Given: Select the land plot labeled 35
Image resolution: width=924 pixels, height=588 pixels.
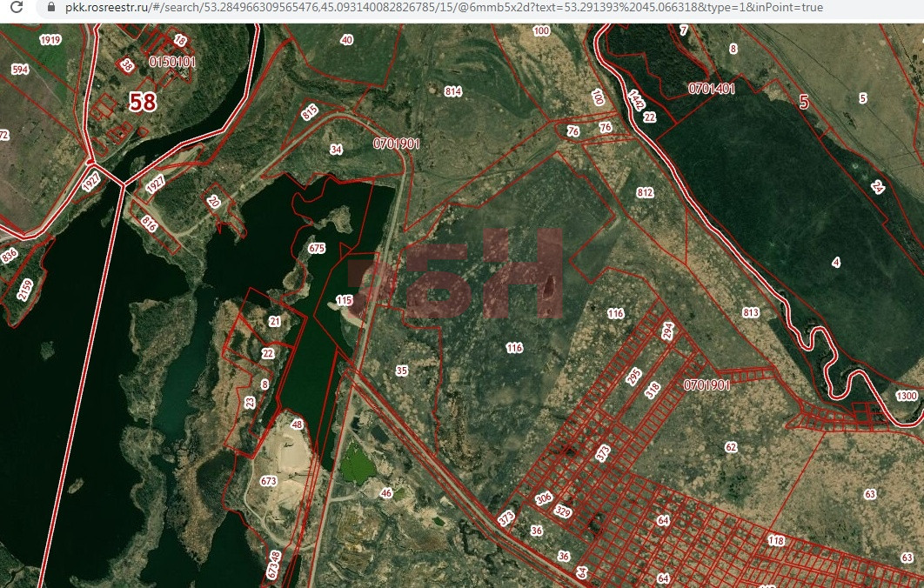Looking at the screenshot, I should click(401, 371).
